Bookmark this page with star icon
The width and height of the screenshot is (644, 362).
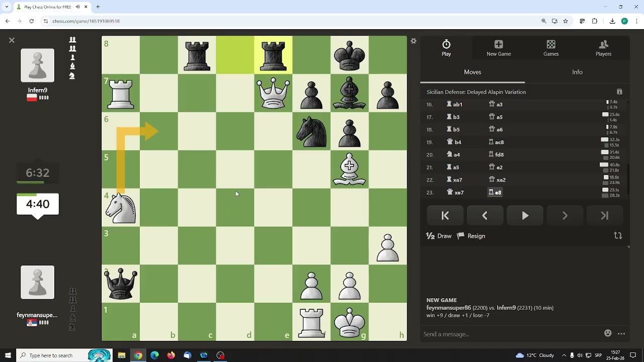(x=566, y=21)
